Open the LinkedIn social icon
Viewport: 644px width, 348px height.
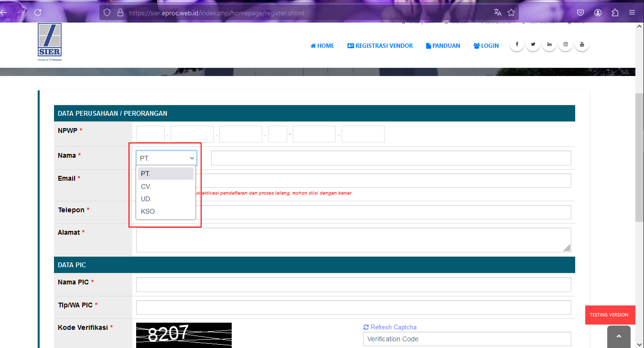(549, 44)
